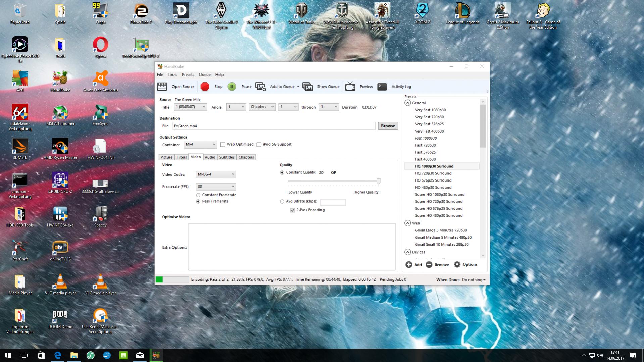Select the Constant Framerate radio button

tap(198, 195)
